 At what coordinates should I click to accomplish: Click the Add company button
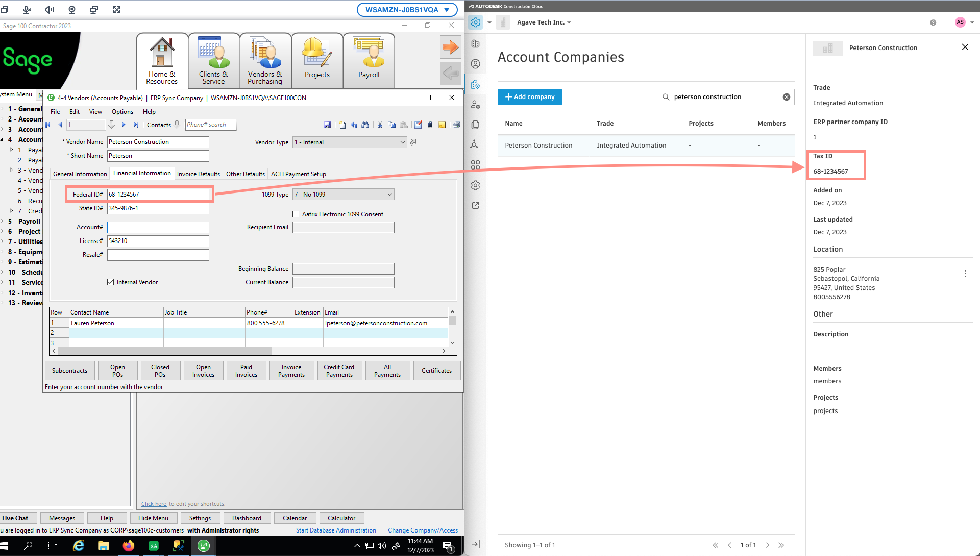(530, 97)
